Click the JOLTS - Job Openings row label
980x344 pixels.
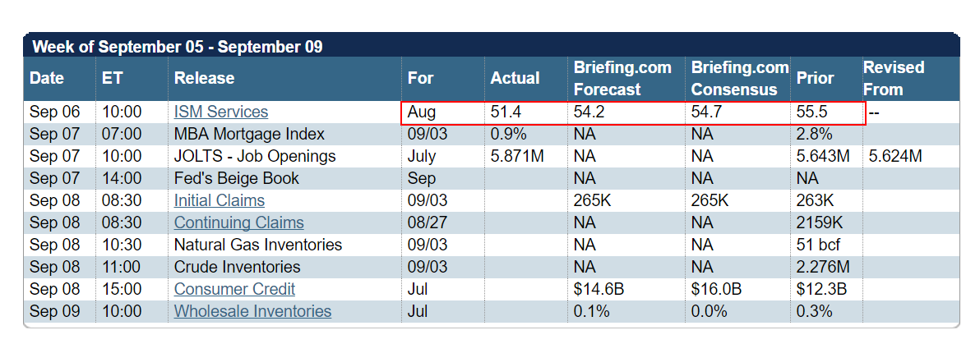point(255,157)
